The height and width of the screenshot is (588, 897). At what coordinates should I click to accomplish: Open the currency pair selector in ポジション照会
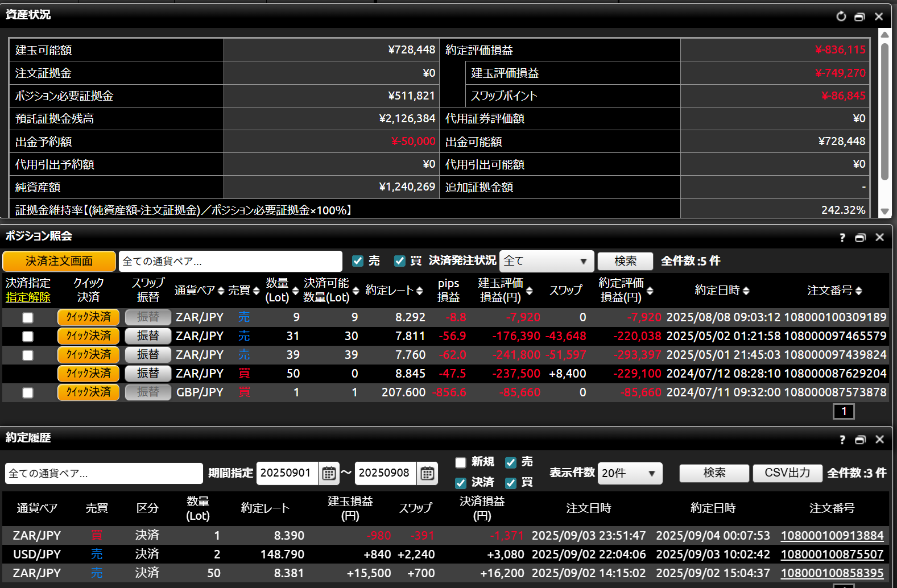pyautogui.click(x=230, y=261)
